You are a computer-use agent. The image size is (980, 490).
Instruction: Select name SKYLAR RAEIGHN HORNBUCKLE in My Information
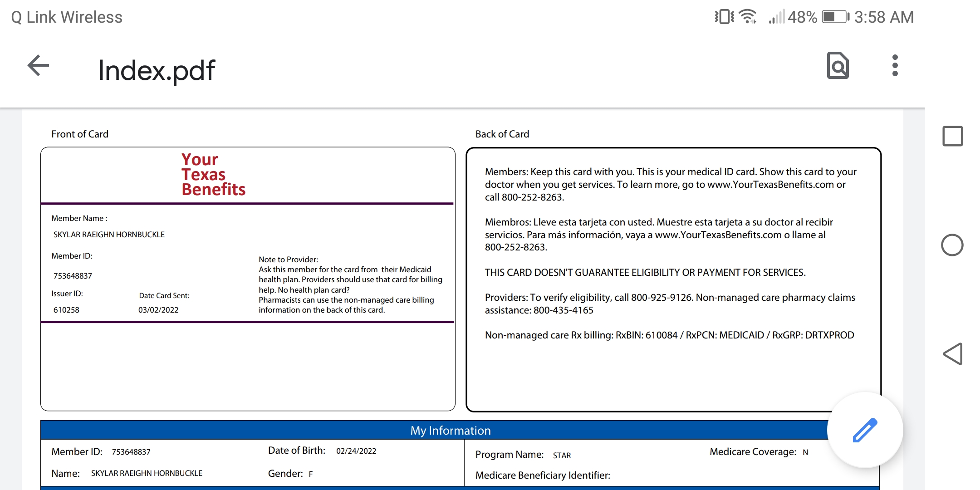pyautogui.click(x=147, y=473)
